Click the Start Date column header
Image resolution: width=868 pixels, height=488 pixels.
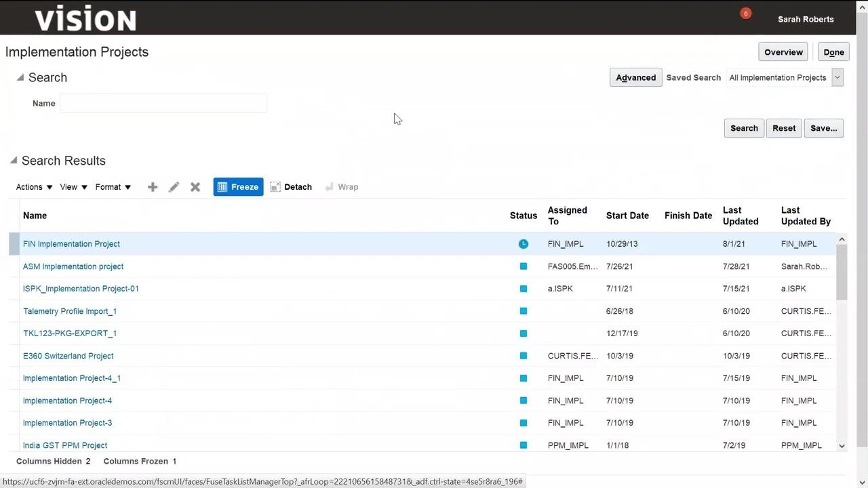point(627,216)
